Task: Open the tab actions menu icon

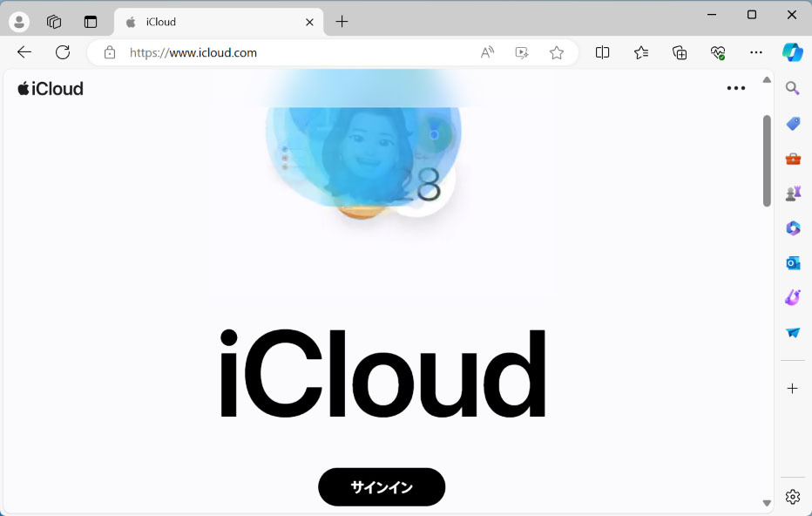Action: pyautogui.click(x=91, y=22)
